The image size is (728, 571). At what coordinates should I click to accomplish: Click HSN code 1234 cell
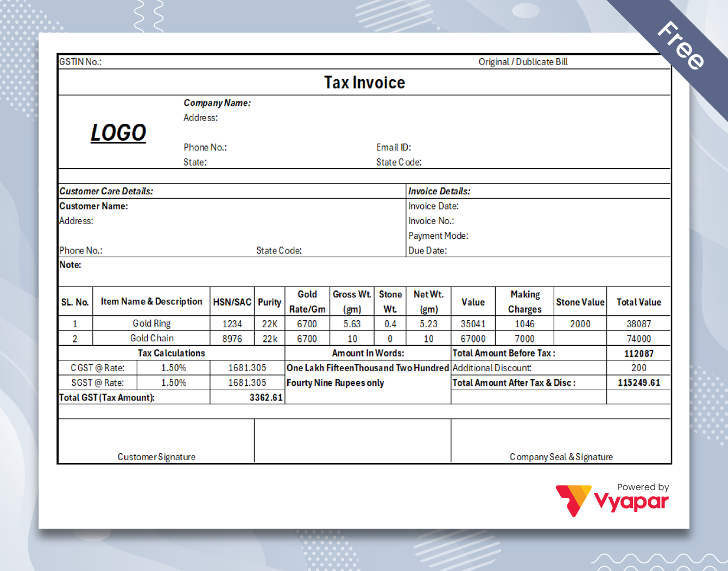[x=232, y=324]
